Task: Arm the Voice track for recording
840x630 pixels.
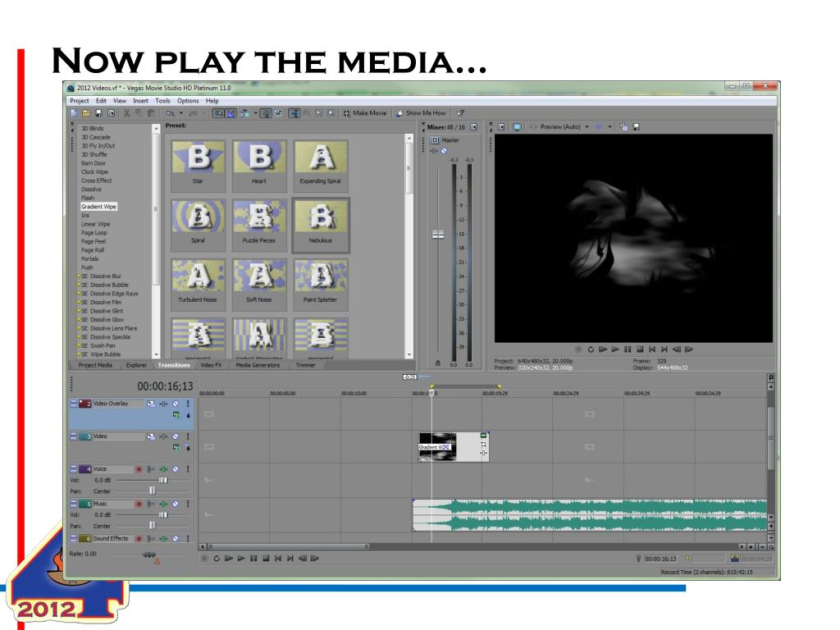Action: click(x=139, y=469)
